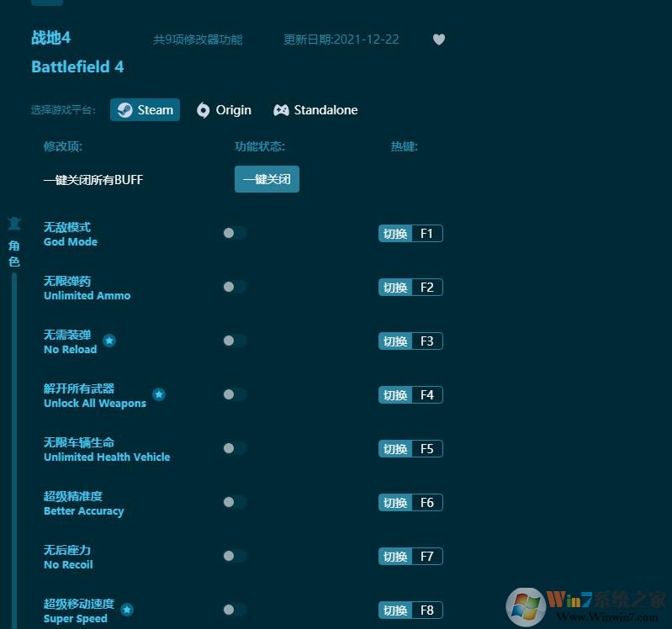
Task: Click the Unlimited Health Vehicle label
Action: pos(107,457)
